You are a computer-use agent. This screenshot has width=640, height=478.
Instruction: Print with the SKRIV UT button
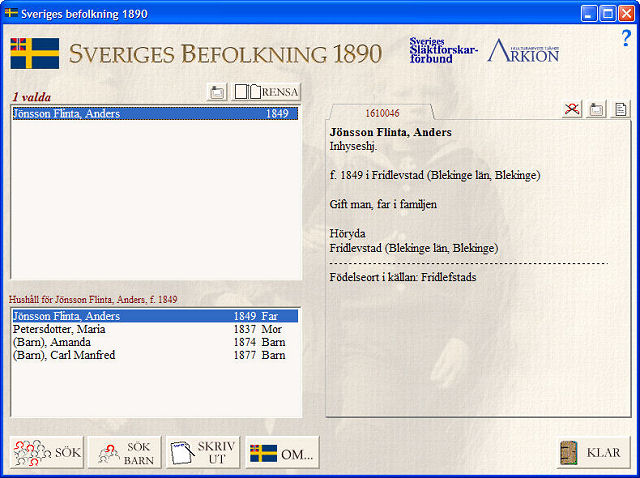(x=203, y=452)
